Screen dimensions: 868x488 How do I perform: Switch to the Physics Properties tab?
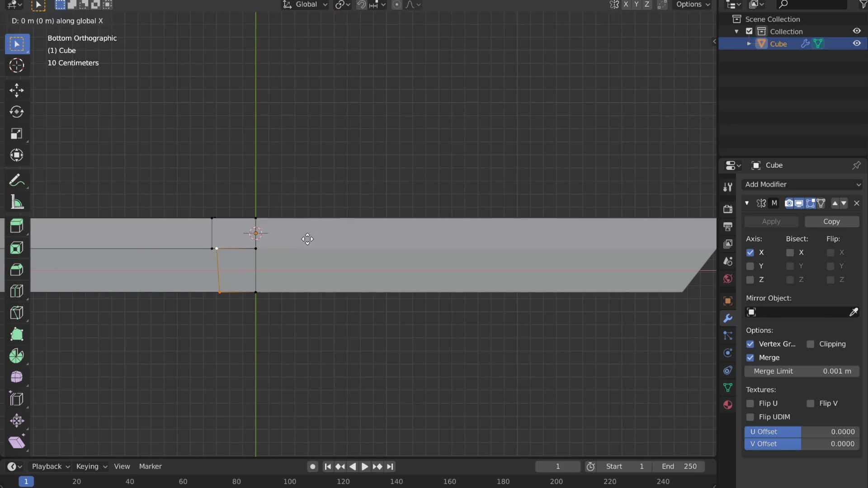pos(728,353)
